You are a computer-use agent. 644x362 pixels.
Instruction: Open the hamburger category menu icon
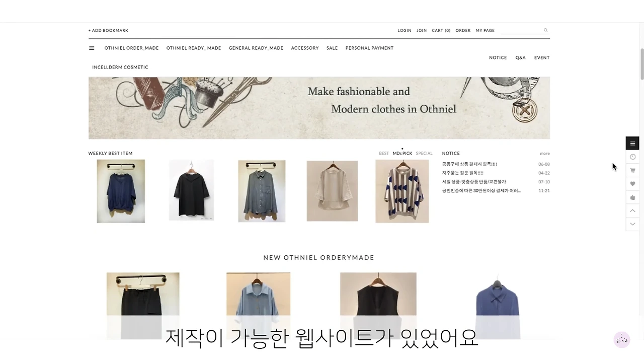coord(92,48)
